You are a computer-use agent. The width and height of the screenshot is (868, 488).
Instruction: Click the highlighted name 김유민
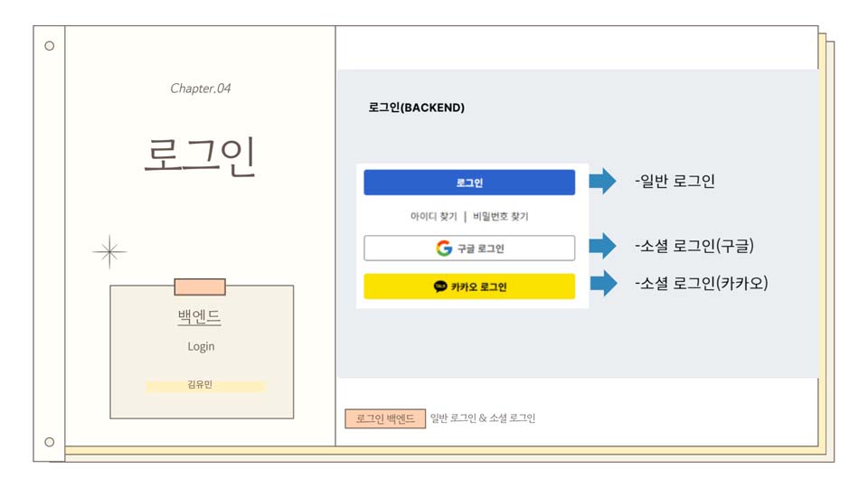pyautogui.click(x=200, y=385)
